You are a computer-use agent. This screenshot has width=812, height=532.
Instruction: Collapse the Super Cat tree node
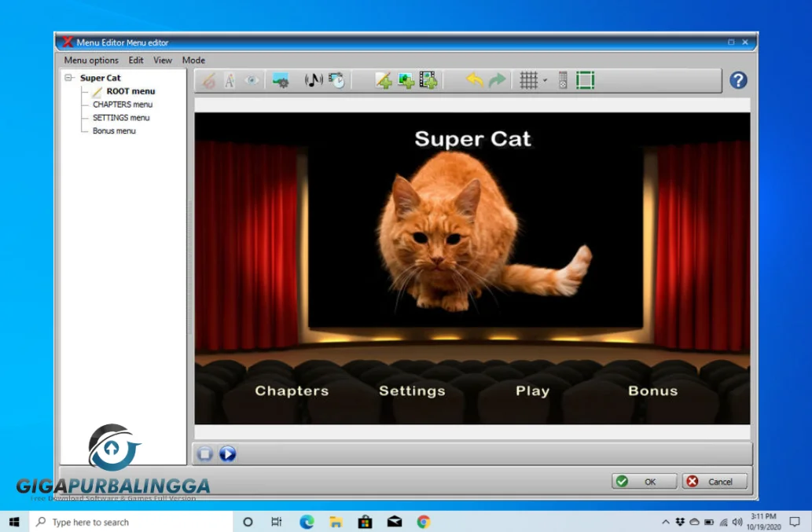(x=68, y=78)
